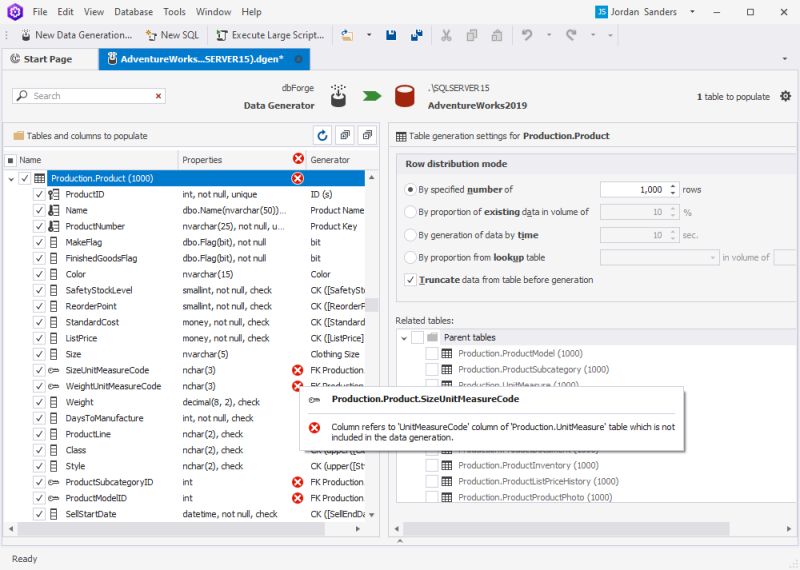The image size is (800, 570).
Task: Open the Undo history dropdown arrow
Action: [549, 35]
